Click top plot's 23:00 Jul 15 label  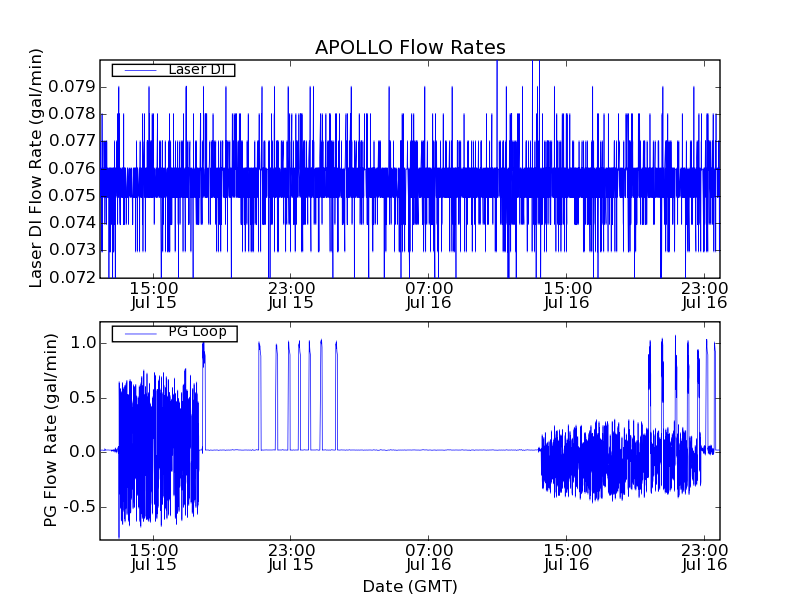tap(291, 295)
